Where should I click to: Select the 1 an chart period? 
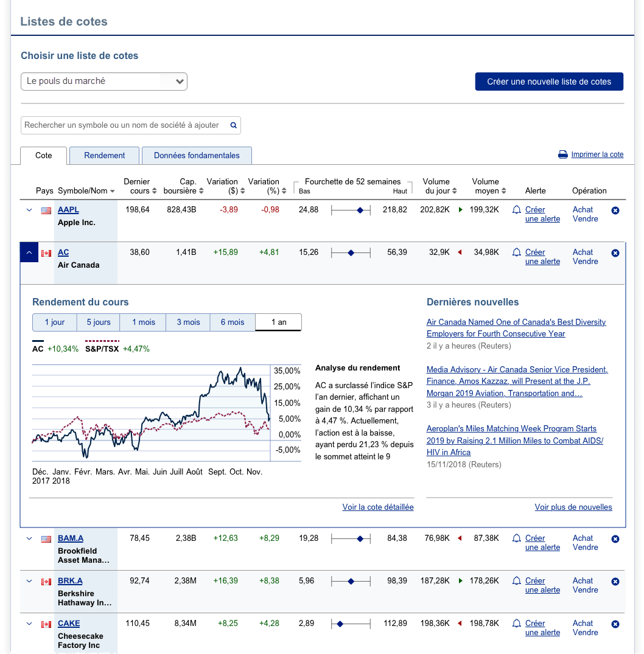coord(279,322)
